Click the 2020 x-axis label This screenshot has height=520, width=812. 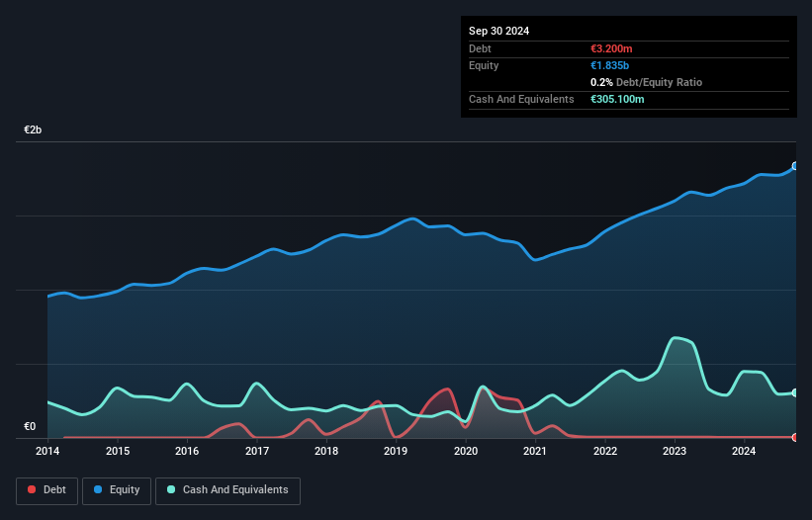click(x=466, y=452)
